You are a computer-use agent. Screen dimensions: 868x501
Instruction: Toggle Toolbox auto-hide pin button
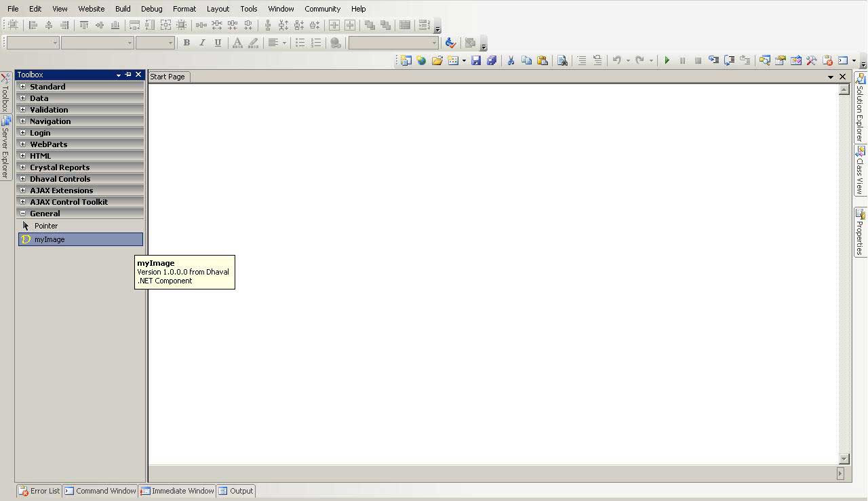[128, 75]
